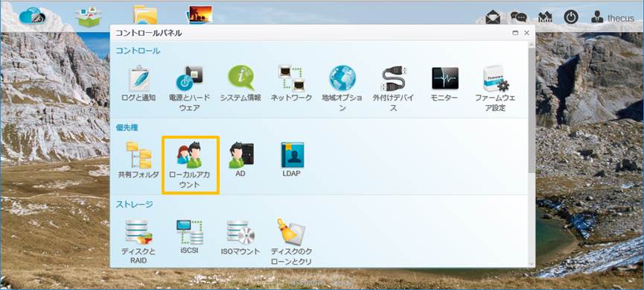Open 地域オプション globe icon

[x=342, y=78]
